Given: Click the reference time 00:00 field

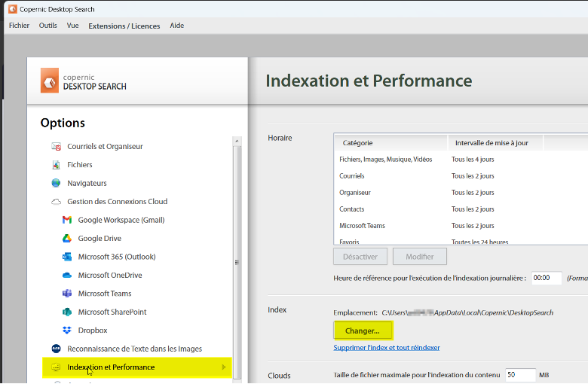Looking at the screenshot, I should click(547, 278).
